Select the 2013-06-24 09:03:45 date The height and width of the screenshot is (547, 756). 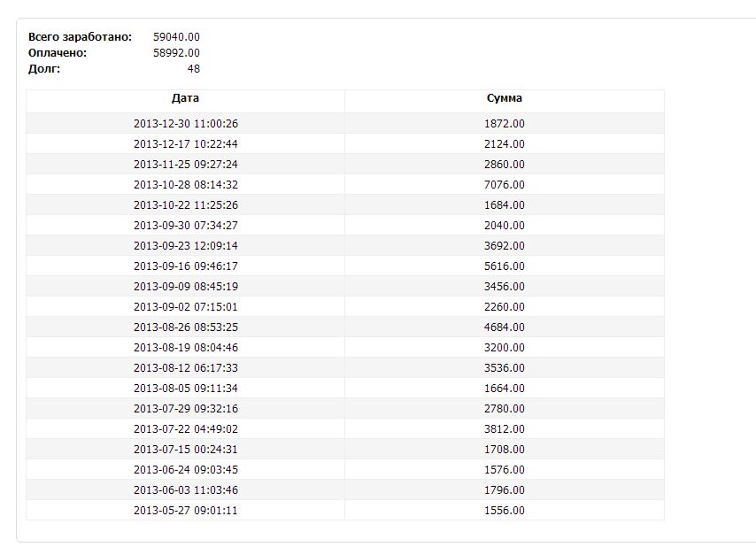[186, 469]
